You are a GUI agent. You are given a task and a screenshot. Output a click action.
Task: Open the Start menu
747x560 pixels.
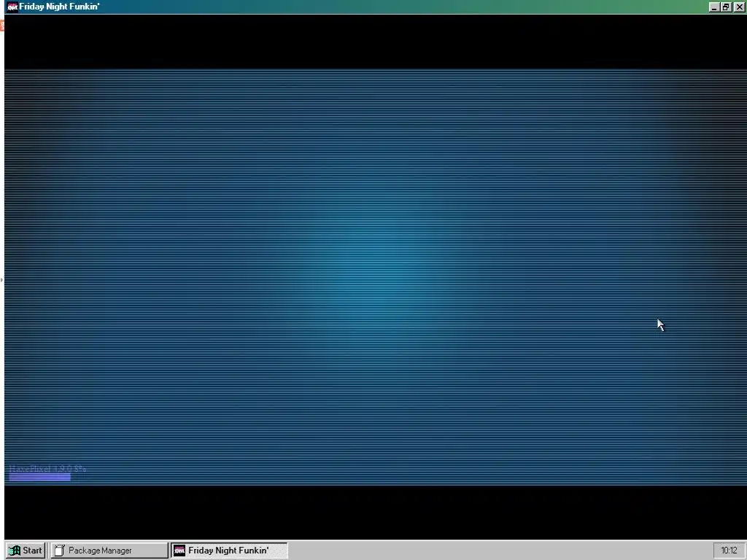[26, 550]
